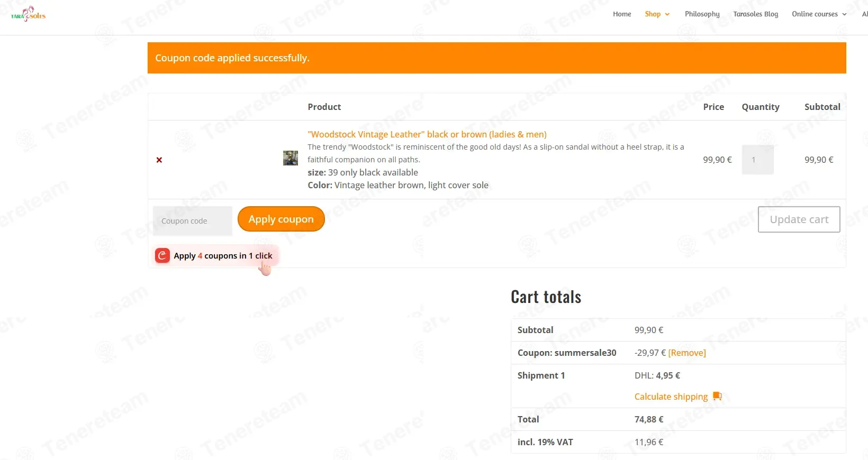868x460 pixels.
Task: Click the product row subtotal 99,90 €
Action: click(819, 160)
